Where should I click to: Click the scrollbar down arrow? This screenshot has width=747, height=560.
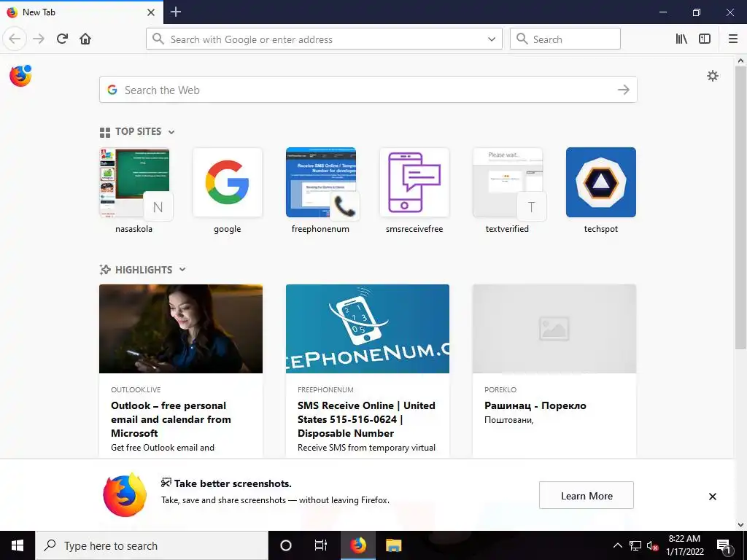(x=740, y=525)
